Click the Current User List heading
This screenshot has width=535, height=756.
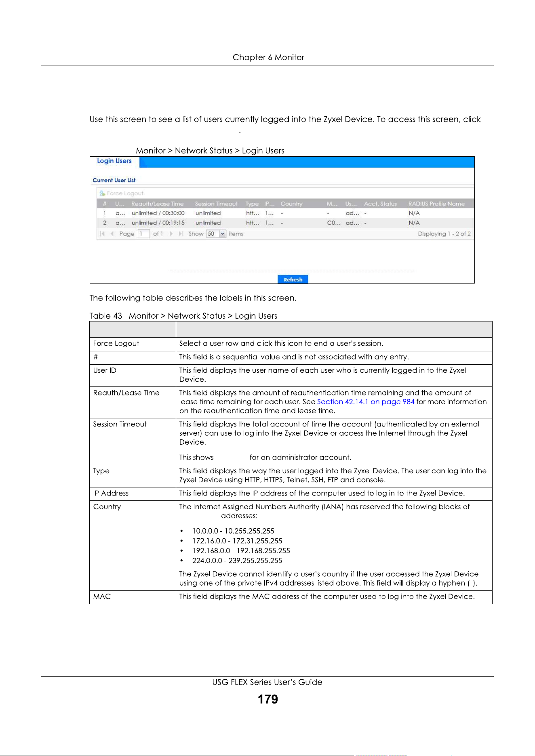coord(114,181)
